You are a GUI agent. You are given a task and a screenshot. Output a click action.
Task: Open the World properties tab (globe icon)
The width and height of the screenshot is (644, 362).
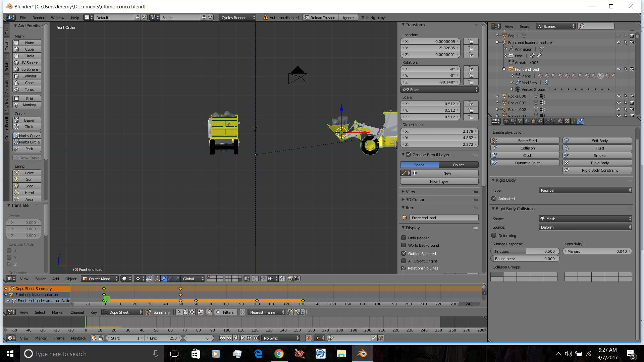click(527, 121)
